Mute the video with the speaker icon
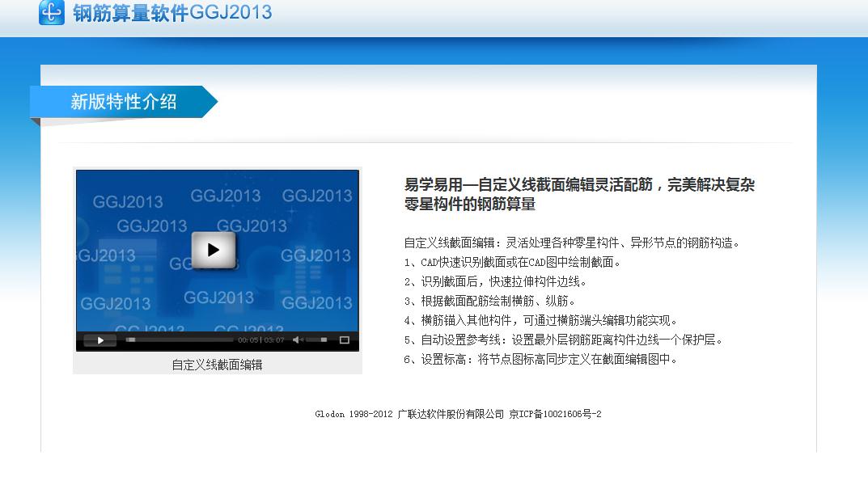 tap(297, 340)
